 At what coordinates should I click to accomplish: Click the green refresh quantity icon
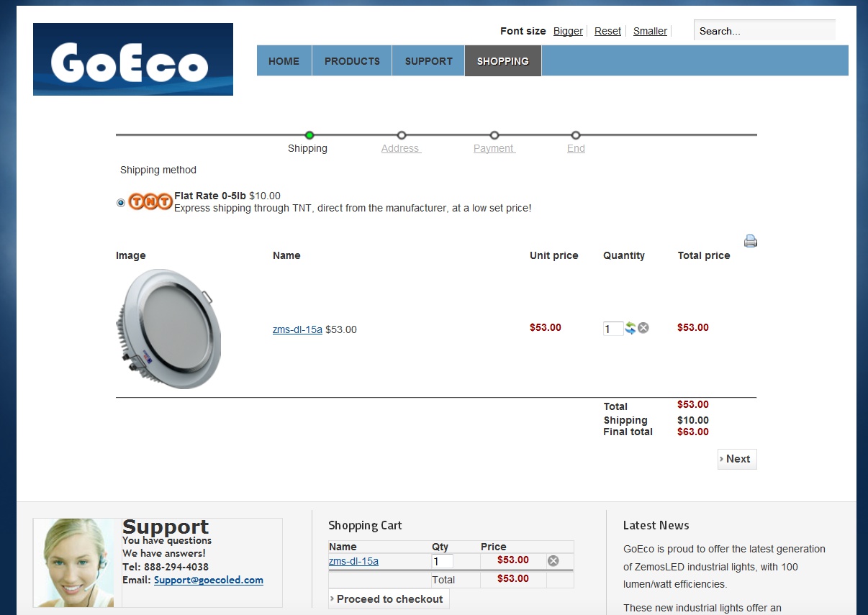click(x=630, y=328)
